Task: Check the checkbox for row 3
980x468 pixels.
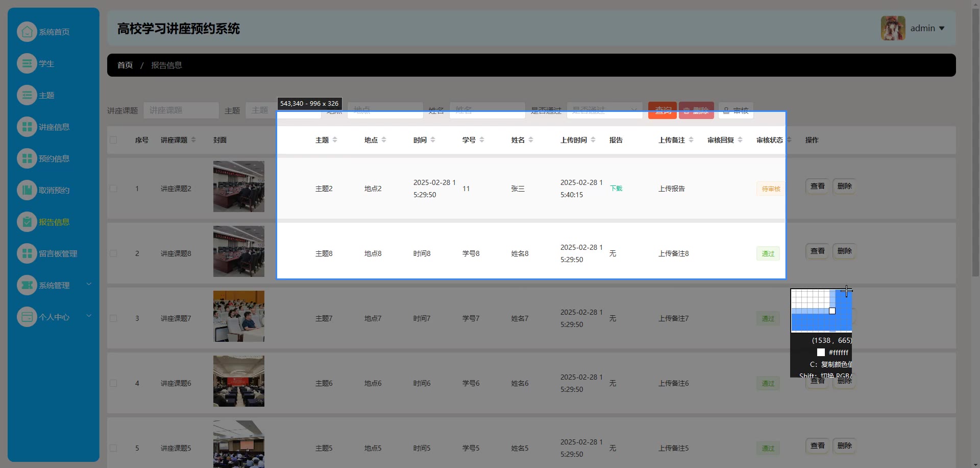Action: click(x=113, y=318)
